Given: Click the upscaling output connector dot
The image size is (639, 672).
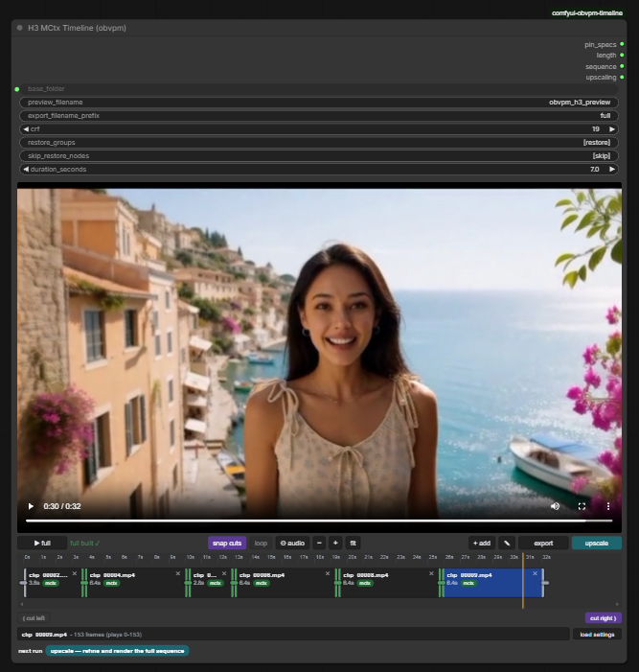Looking at the screenshot, I should click(622, 77).
